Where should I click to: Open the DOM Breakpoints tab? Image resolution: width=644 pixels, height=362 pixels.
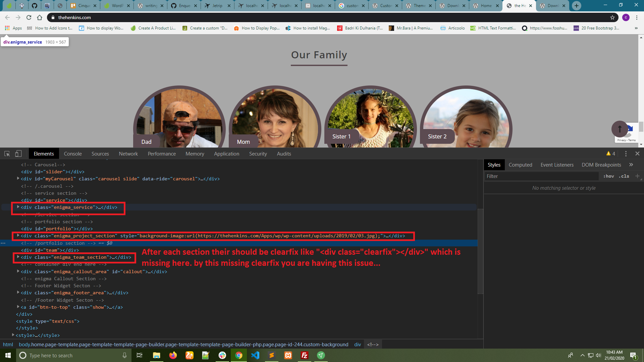tap(601, 165)
